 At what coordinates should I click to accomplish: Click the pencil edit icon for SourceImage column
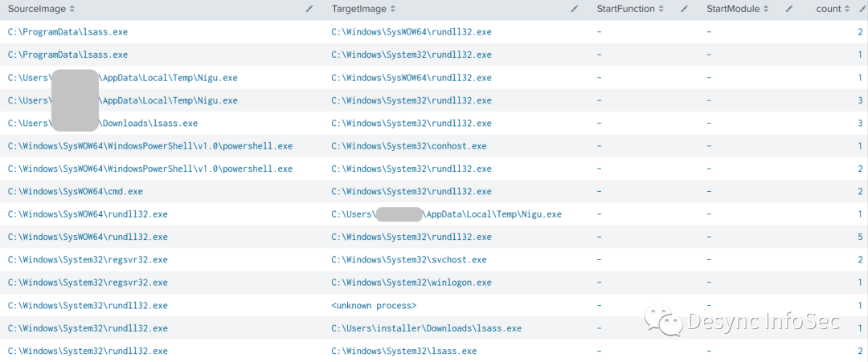309,9
